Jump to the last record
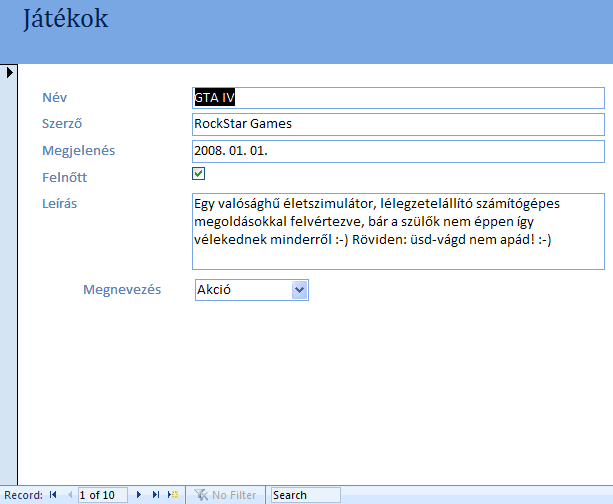613x504 pixels. click(155, 495)
